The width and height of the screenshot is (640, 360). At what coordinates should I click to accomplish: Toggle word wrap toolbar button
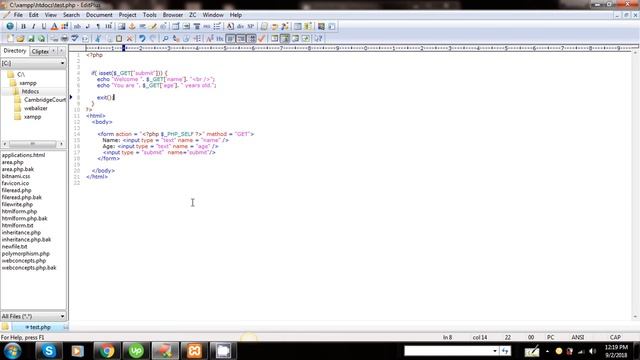click(x=231, y=38)
